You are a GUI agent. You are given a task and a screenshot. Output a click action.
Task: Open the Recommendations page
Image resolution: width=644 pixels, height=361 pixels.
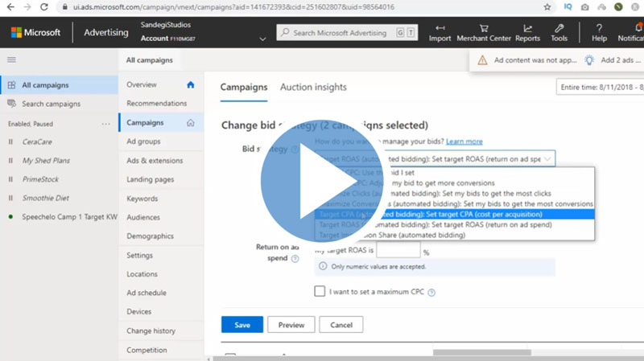click(156, 104)
